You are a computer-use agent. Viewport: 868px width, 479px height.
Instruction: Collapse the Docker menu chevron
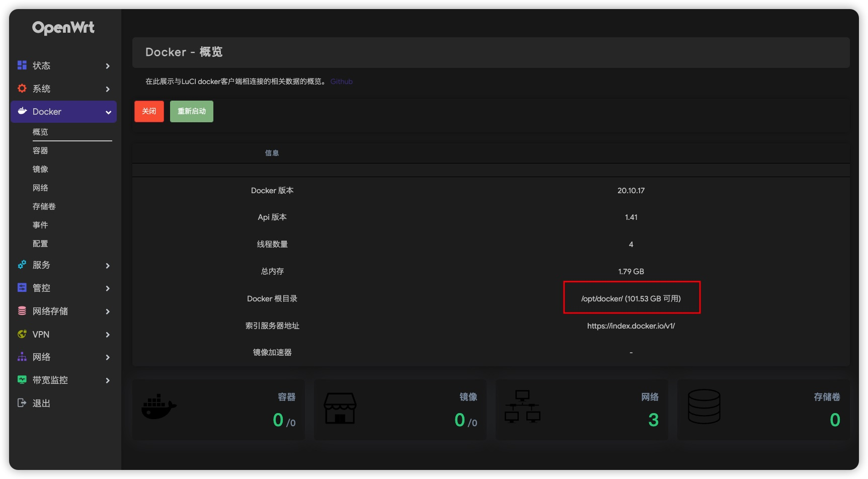pos(108,112)
